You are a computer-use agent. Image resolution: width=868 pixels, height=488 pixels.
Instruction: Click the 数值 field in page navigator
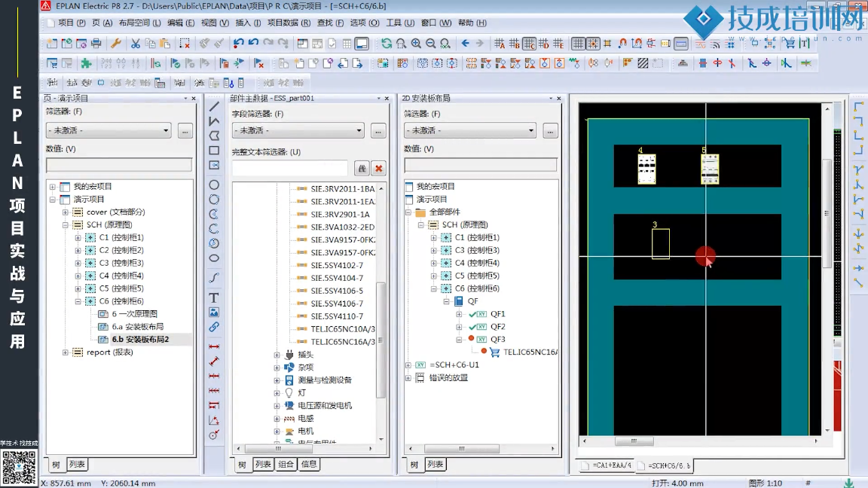(x=119, y=165)
